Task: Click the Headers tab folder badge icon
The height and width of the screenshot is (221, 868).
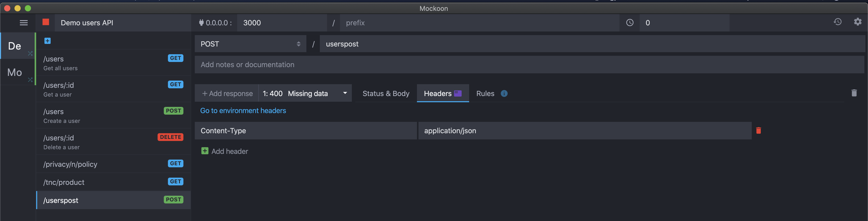Action: [458, 93]
